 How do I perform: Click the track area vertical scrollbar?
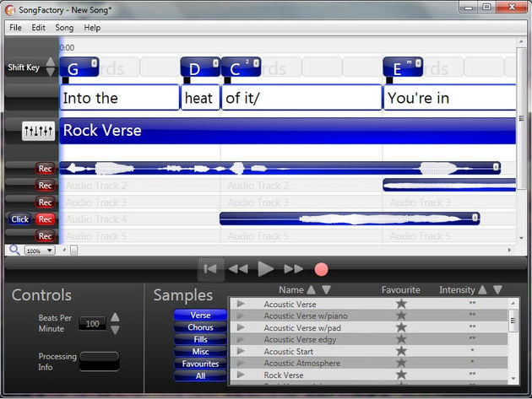pyautogui.click(x=521, y=118)
